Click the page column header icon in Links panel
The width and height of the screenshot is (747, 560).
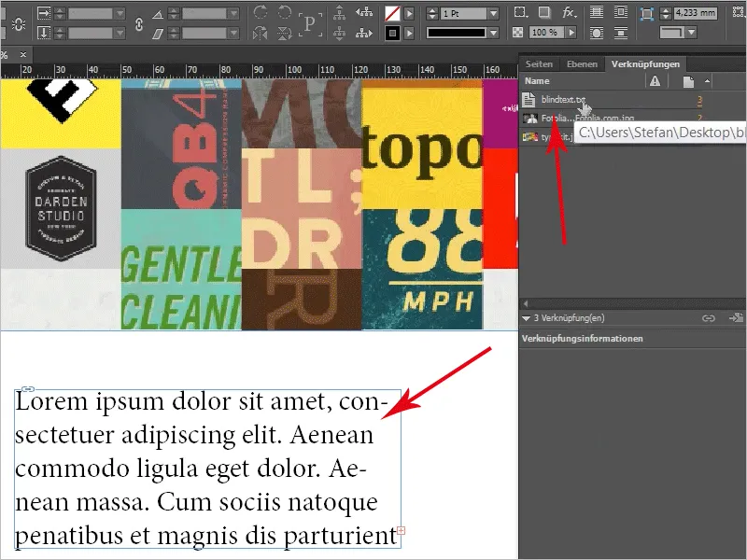tap(688, 80)
